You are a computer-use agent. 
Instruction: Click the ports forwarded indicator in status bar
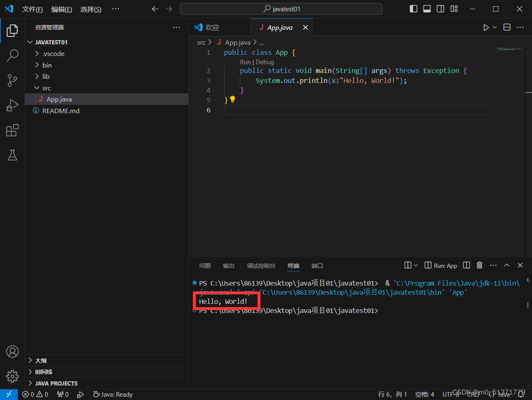[63, 395]
